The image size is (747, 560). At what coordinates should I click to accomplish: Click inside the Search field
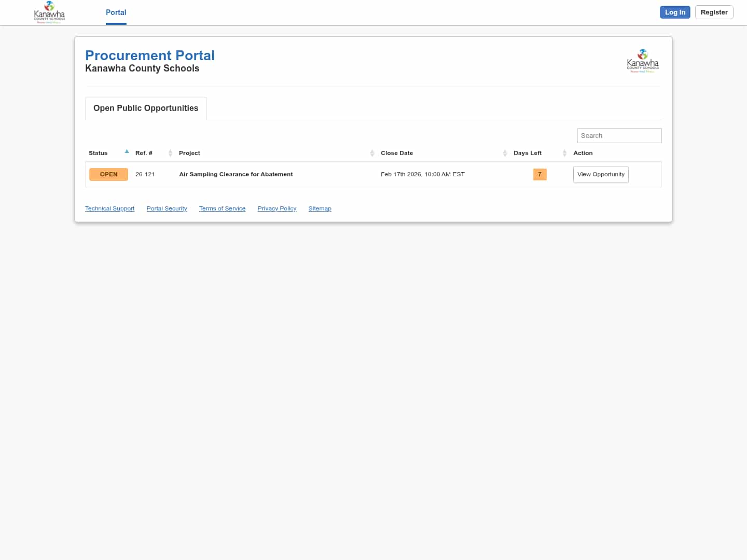tap(619, 135)
